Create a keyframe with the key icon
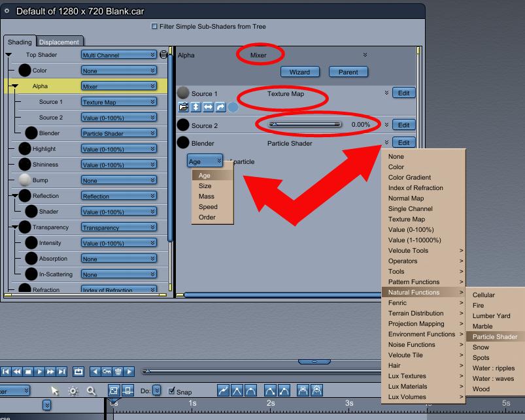 107,372
